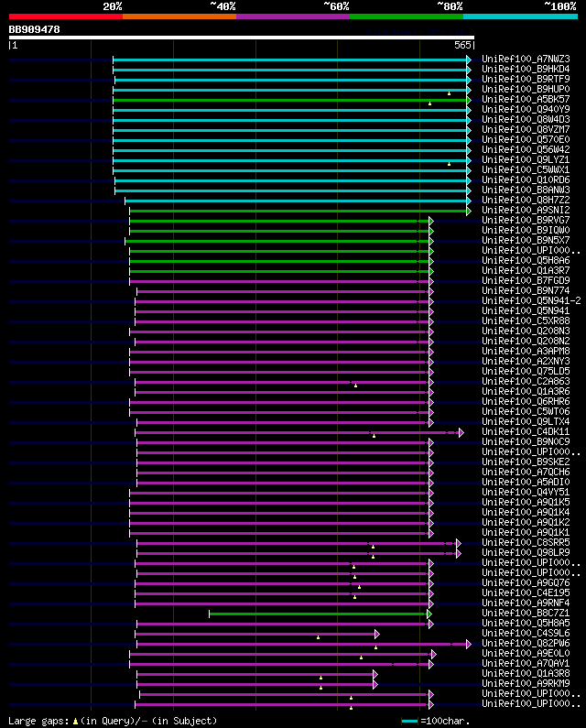The height and width of the screenshot is (728, 586).
Task: Click the arrowhead ending the UniRef100_C4DK11 bar
Action: 461,433
